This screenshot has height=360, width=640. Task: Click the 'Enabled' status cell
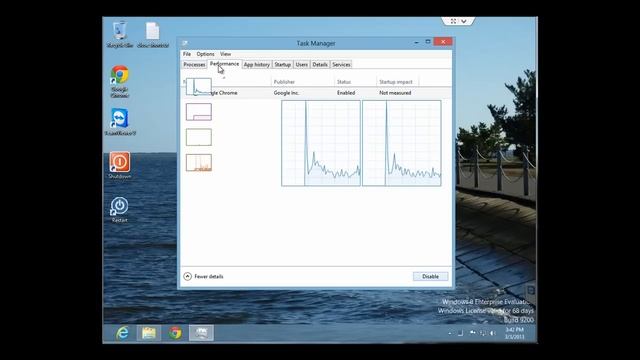point(346,93)
